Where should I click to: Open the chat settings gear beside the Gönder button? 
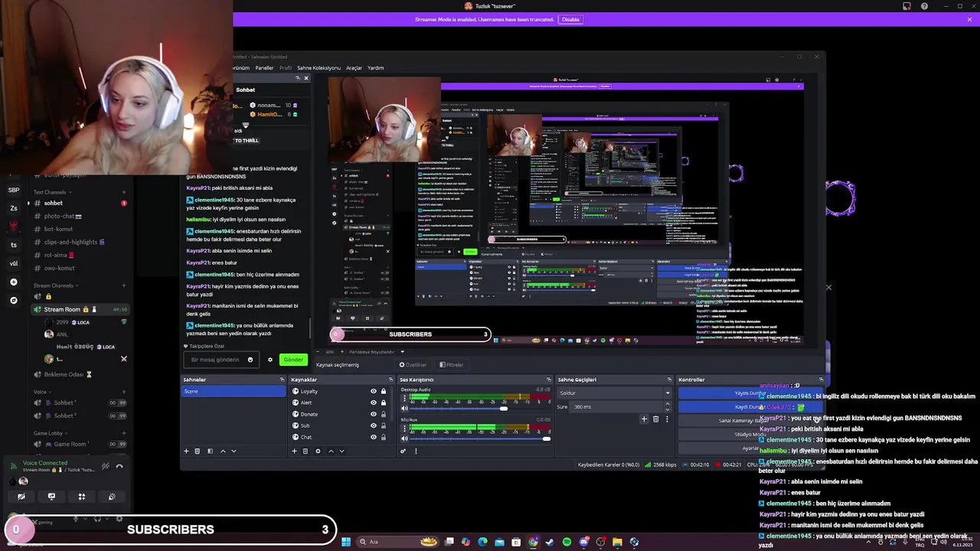(269, 360)
